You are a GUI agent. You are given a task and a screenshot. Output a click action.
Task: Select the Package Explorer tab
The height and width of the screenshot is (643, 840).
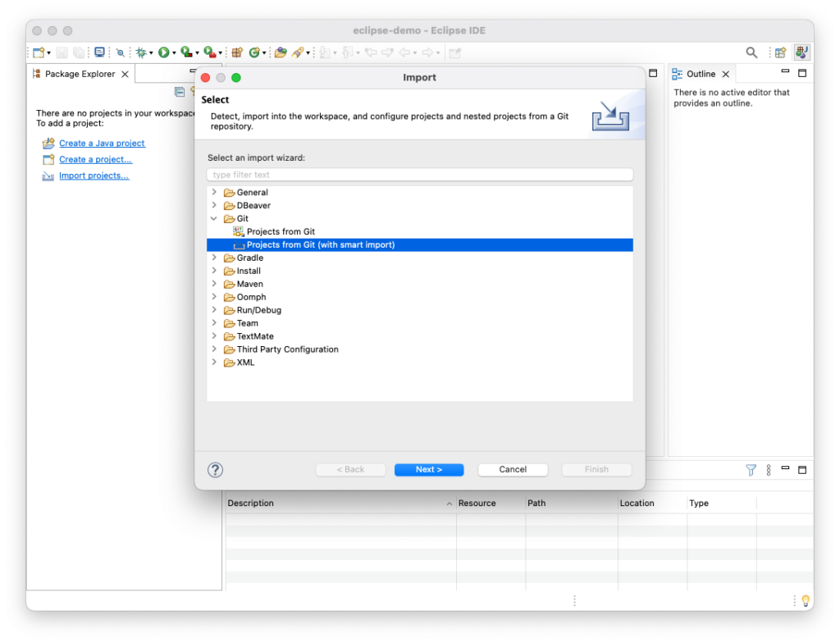(80, 74)
